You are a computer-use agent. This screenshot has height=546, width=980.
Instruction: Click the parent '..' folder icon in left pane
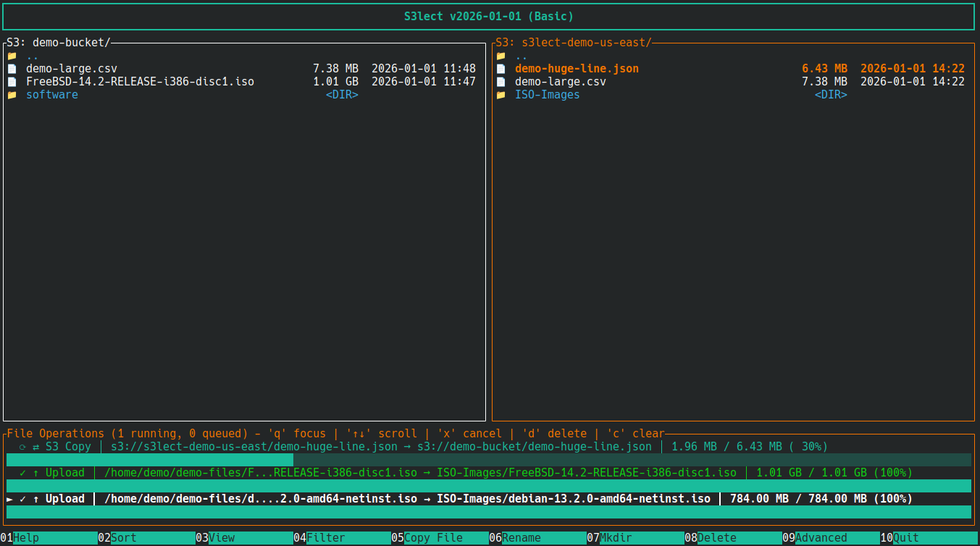point(10,55)
